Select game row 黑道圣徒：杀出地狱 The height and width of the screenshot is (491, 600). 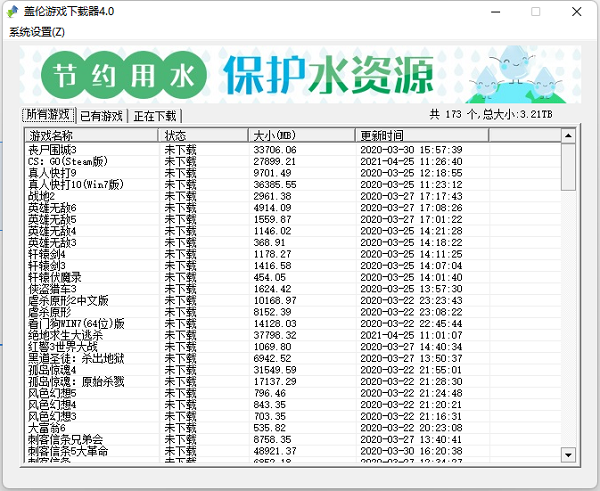[293, 359]
